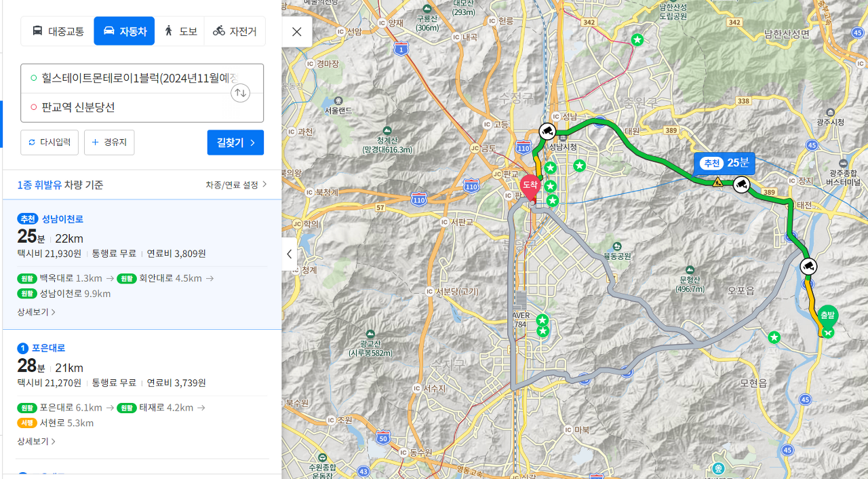Click the walking person icon
Screen dimensions: 868x479
coord(168,31)
